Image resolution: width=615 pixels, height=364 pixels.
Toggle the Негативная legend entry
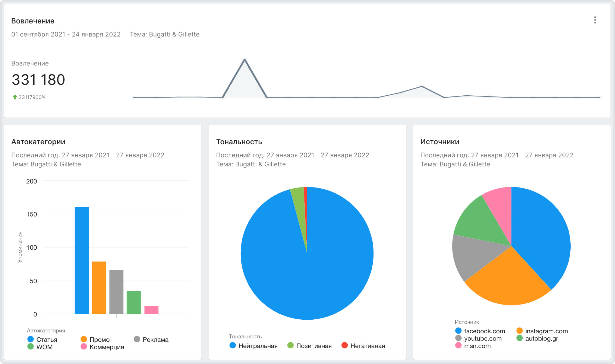coord(363,346)
